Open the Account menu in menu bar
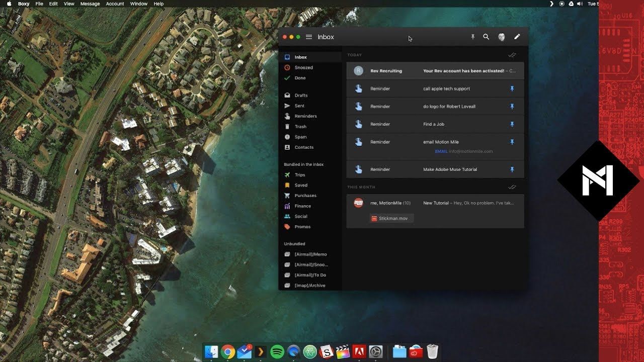The image size is (644, 362). click(x=115, y=4)
